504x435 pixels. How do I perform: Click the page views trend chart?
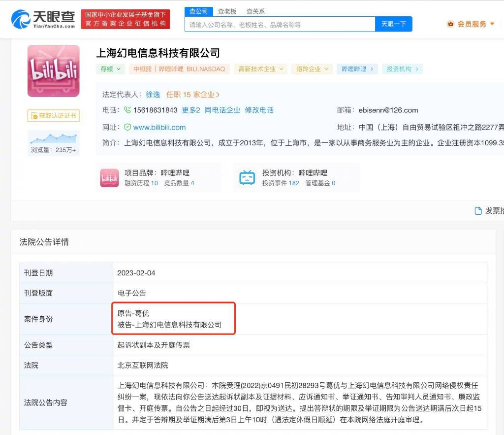point(53,138)
